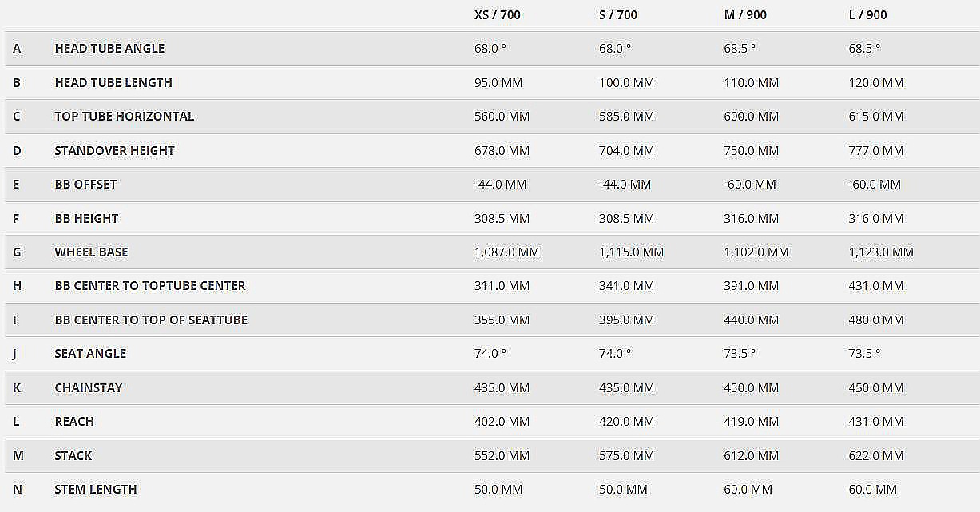Screen dimensions: 980x512
Task: Click the BB HEIGHT row label
Action: [x=86, y=218]
